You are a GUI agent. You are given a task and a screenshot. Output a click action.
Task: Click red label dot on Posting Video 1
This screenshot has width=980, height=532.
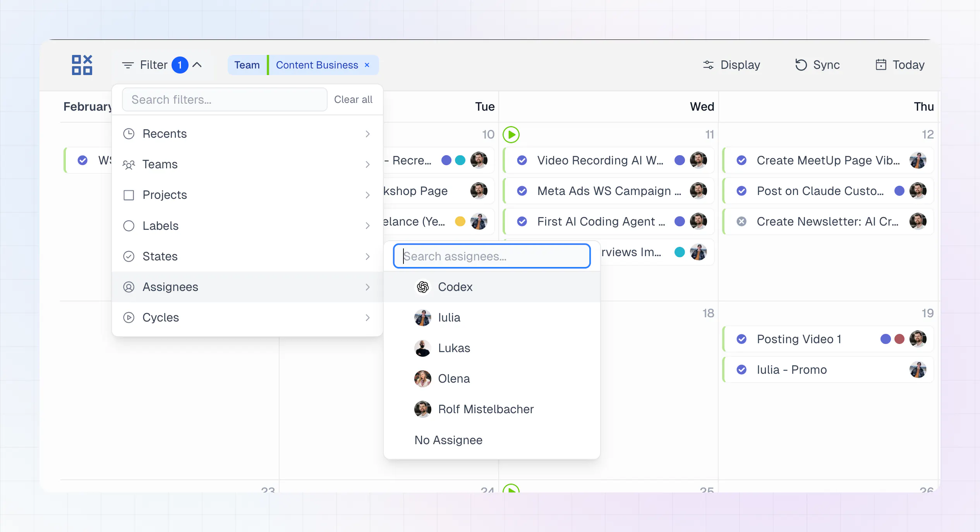coord(899,339)
